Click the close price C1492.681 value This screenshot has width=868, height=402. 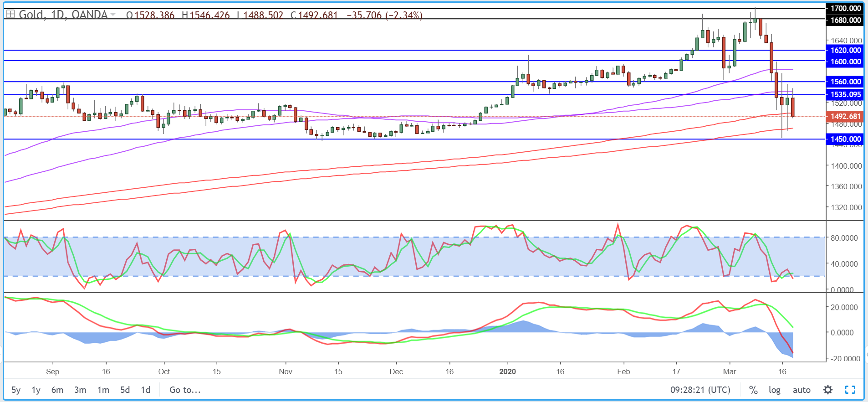click(x=314, y=15)
